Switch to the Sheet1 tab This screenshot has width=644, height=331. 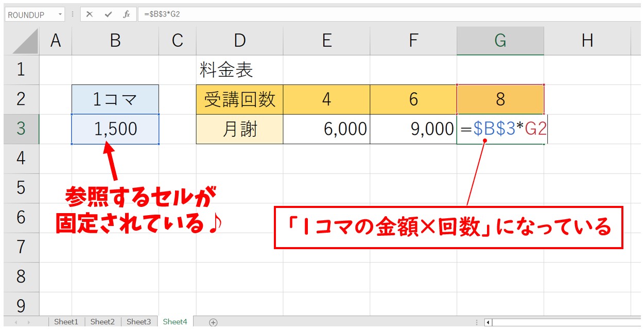66,322
